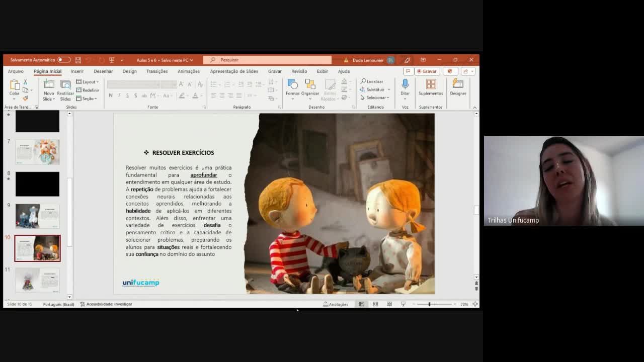
Task: Click the Colar paste icon
Action: 14,84
